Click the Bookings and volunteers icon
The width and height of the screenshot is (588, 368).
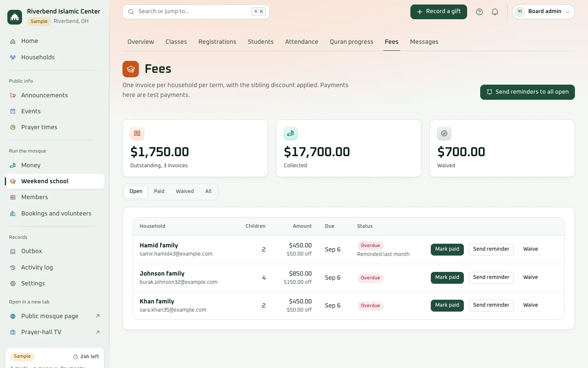pos(13,214)
